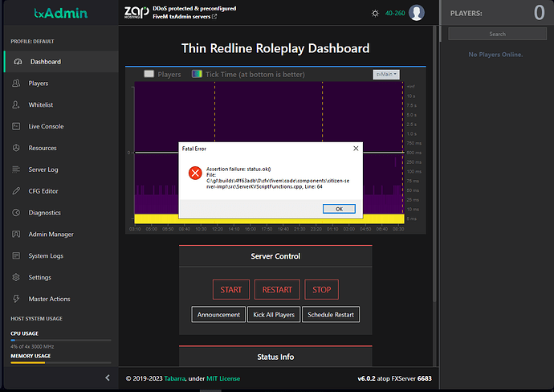Click the Players icon in sidebar
The image size is (554, 392).
(x=17, y=84)
